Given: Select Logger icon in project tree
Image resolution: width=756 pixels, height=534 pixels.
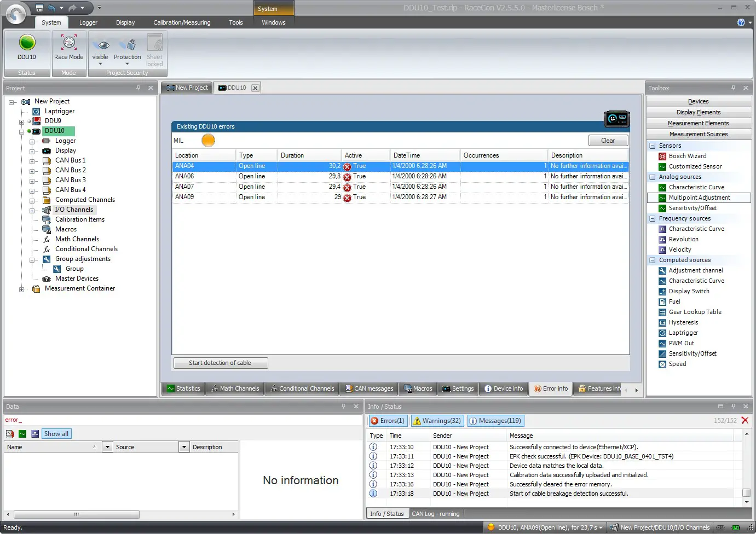Looking at the screenshot, I should (47, 141).
